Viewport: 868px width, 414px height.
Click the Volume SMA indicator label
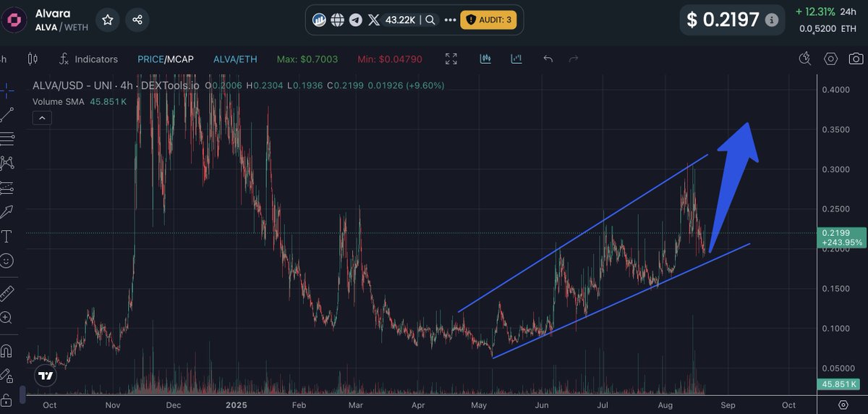[60, 101]
